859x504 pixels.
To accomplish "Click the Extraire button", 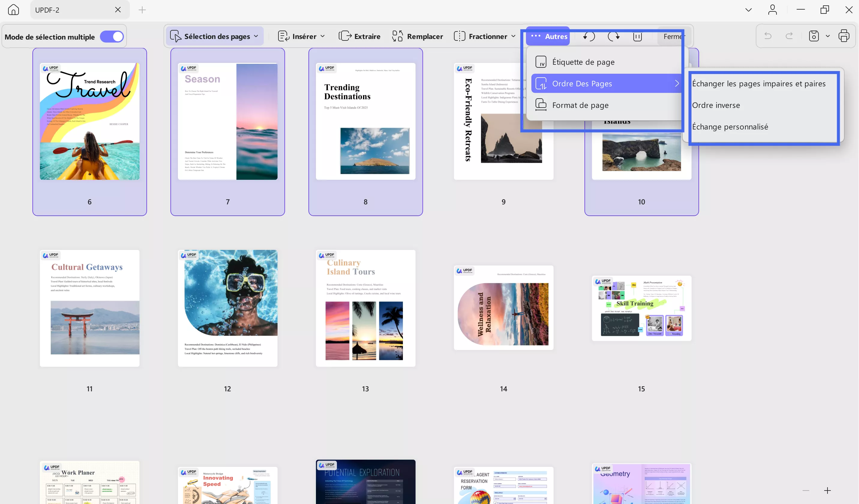I will [359, 36].
